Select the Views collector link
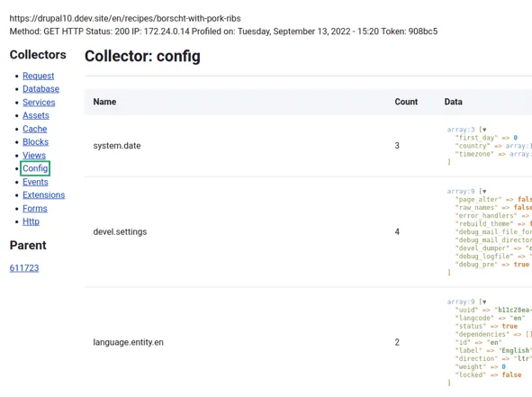This screenshot has width=532, height=397. coord(34,155)
